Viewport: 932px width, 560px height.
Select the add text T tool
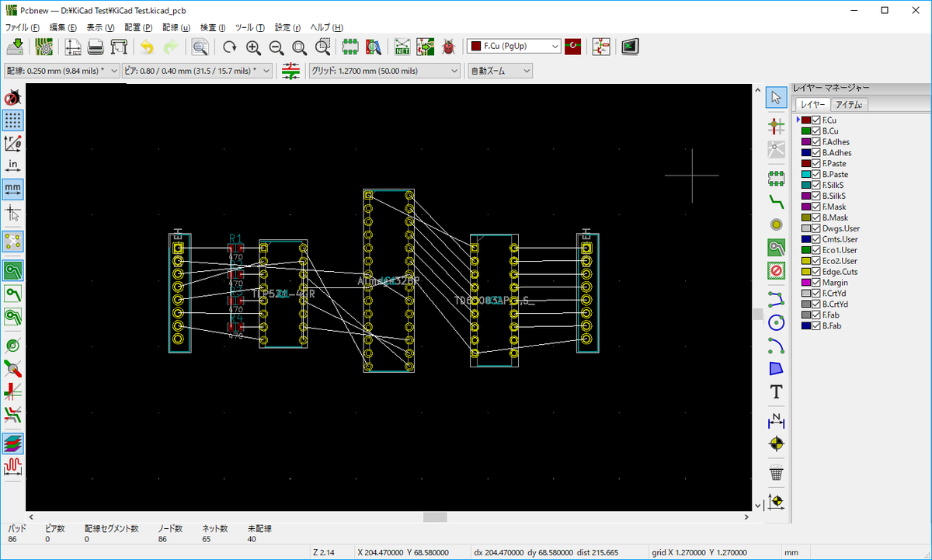(776, 391)
